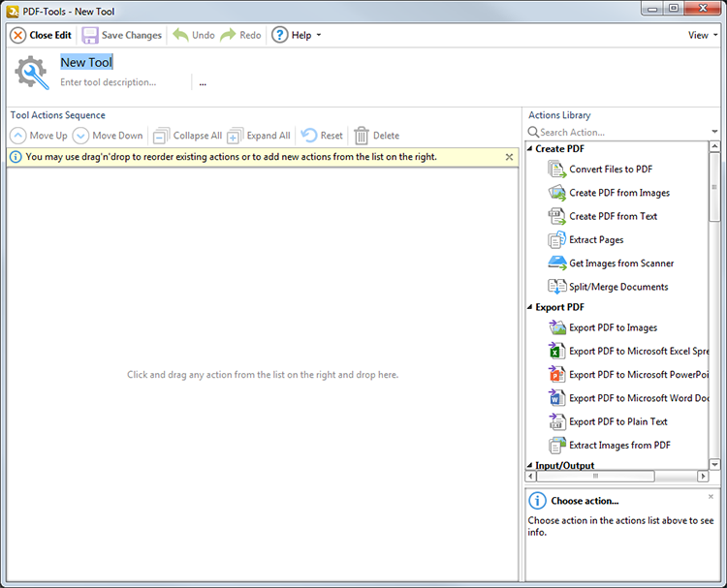Select the Create PDF from Images action
Viewport: 727px width, 588px height.
(x=618, y=193)
